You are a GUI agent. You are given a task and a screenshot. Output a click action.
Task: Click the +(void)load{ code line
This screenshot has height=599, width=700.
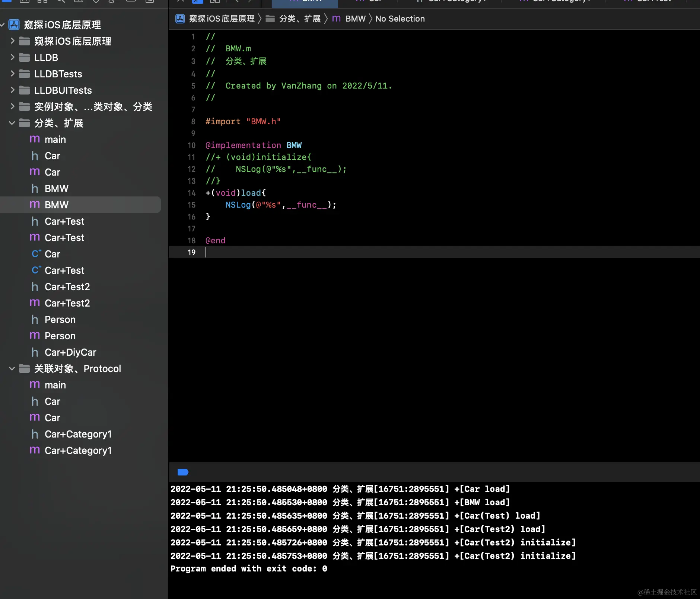(236, 193)
